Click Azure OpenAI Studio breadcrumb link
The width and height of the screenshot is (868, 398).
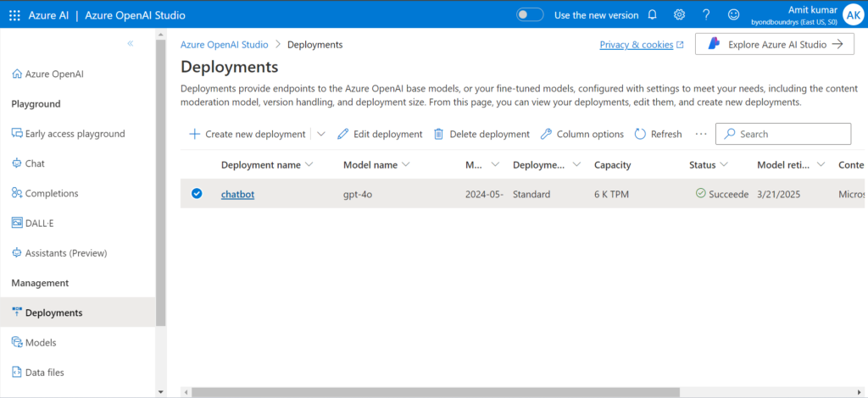tap(224, 45)
